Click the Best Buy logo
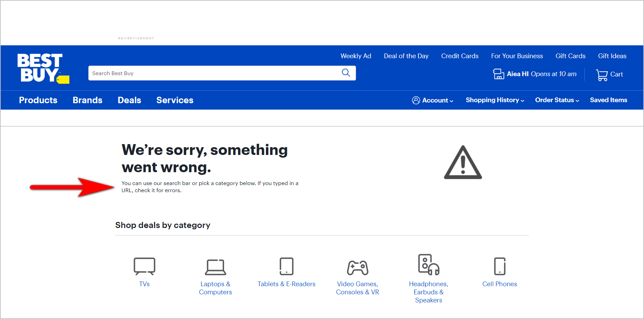This screenshot has width=644, height=319. point(43,68)
